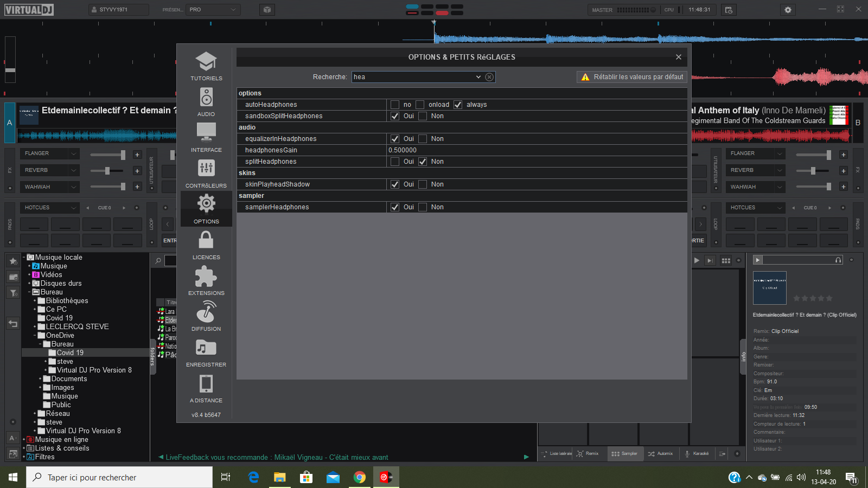Screen dimensions: 868x488
Task: Open the Interface settings icon
Action: (206, 133)
